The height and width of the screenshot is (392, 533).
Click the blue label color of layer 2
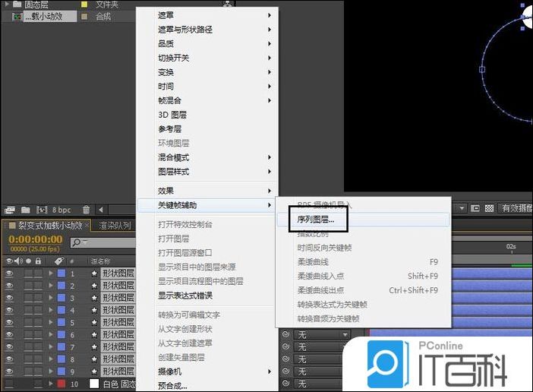pyautogui.click(x=61, y=286)
